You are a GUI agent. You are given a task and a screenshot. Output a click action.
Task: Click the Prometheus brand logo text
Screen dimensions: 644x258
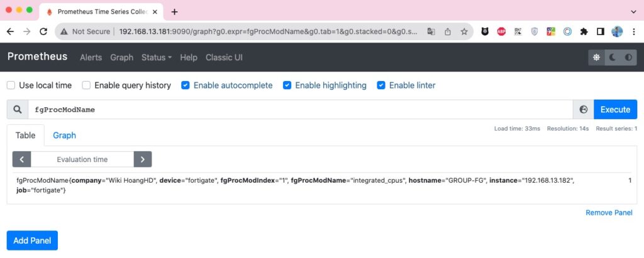(37, 56)
